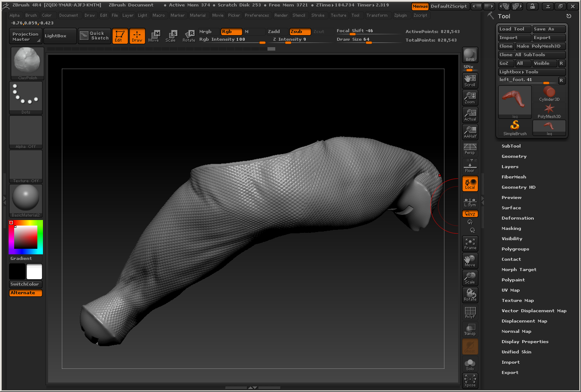581x392 pixels.
Task: Select the Cylinder3D tool icon
Action: click(549, 93)
